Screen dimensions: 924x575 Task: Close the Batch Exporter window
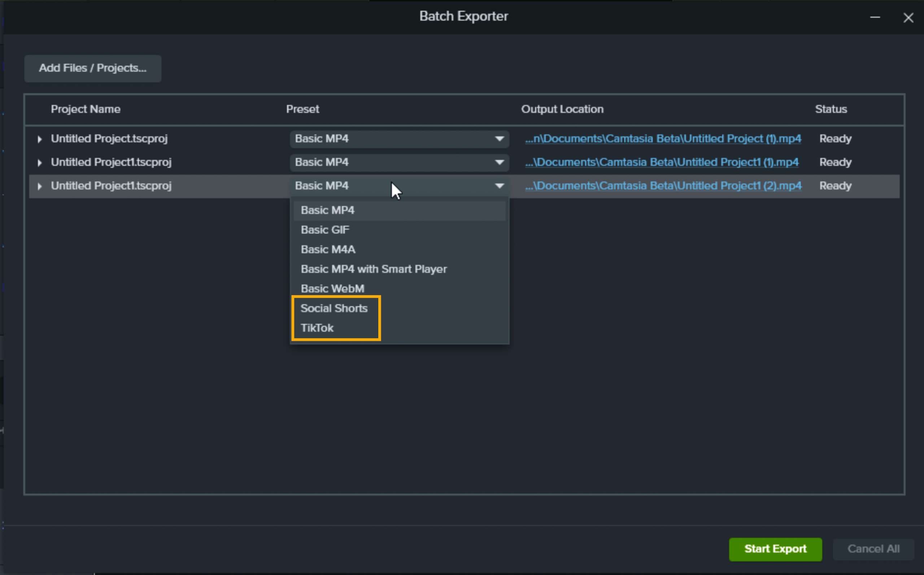[x=908, y=17]
